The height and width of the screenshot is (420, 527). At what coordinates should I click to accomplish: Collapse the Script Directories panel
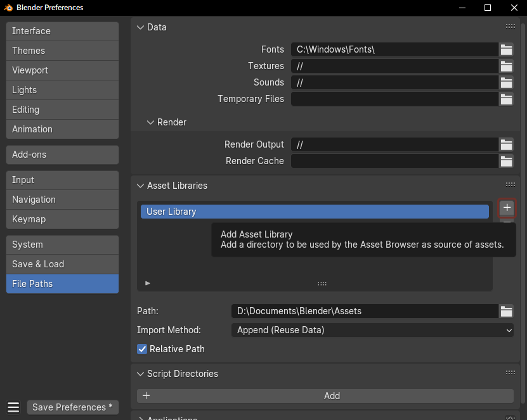click(x=141, y=374)
